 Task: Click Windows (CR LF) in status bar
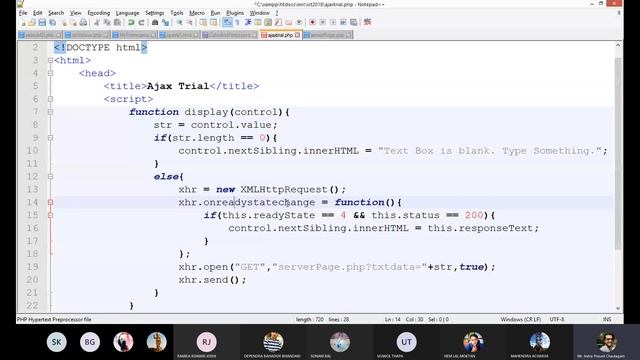(521, 320)
